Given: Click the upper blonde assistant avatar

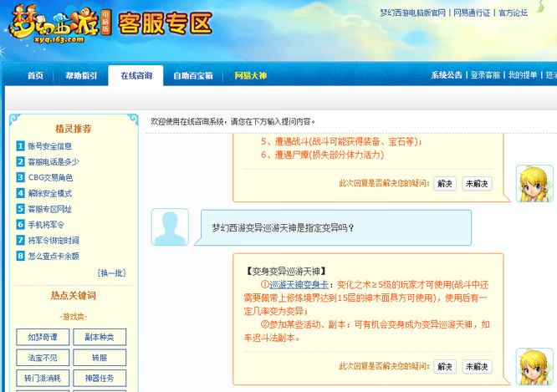Looking at the screenshot, I should click(x=534, y=183).
